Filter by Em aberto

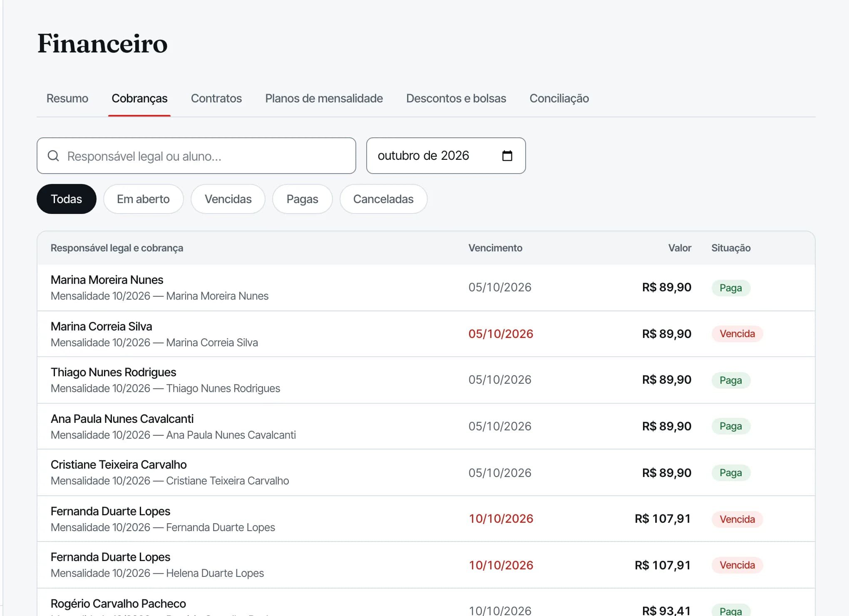[143, 199]
